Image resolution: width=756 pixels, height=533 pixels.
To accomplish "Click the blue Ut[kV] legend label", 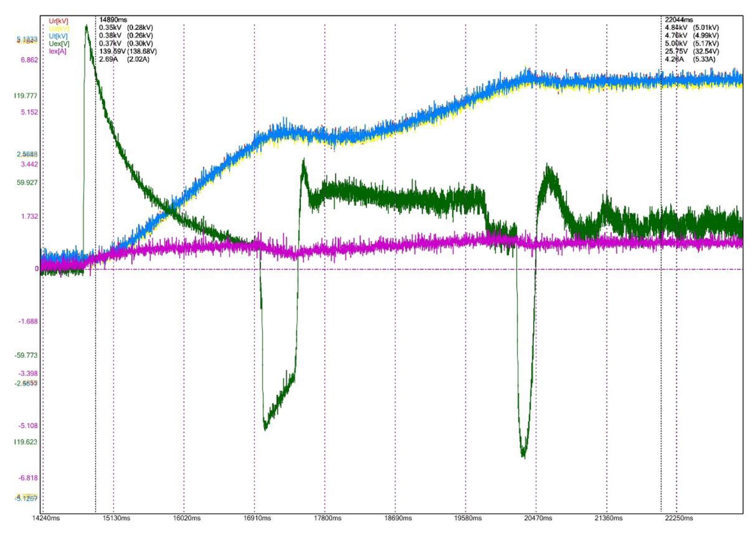I will (x=58, y=36).
